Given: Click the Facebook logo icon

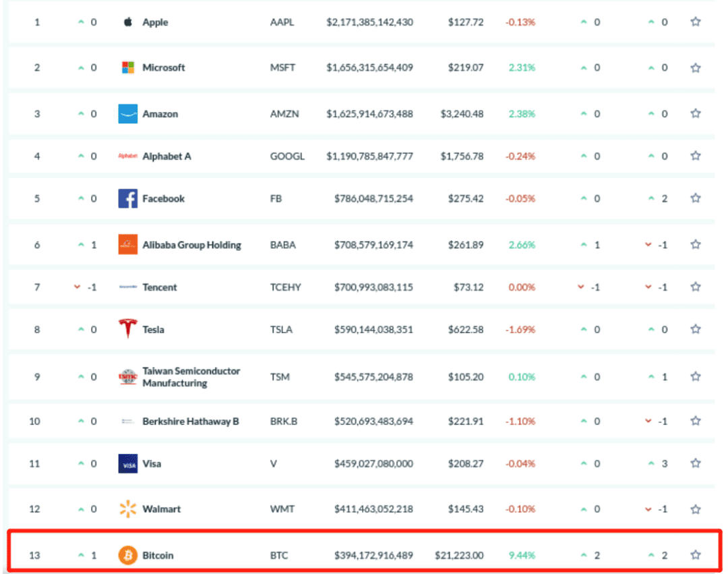Looking at the screenshot, I should point(127,198).
